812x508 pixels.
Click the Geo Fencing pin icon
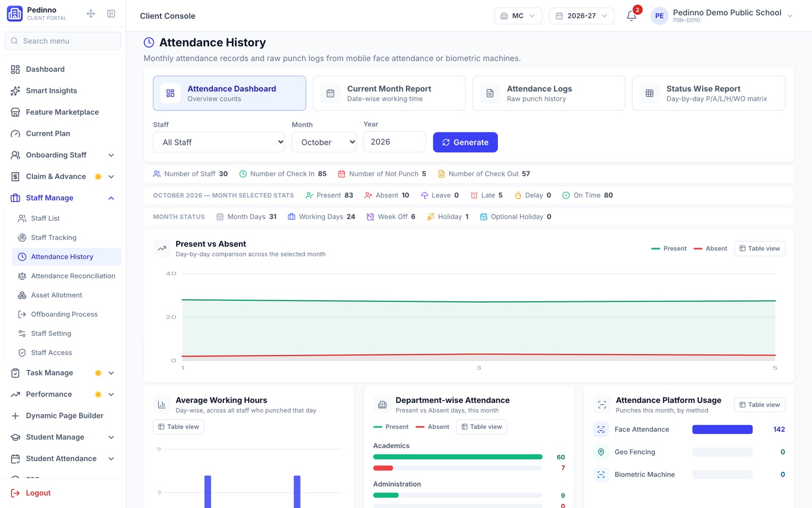click(601, 452)
